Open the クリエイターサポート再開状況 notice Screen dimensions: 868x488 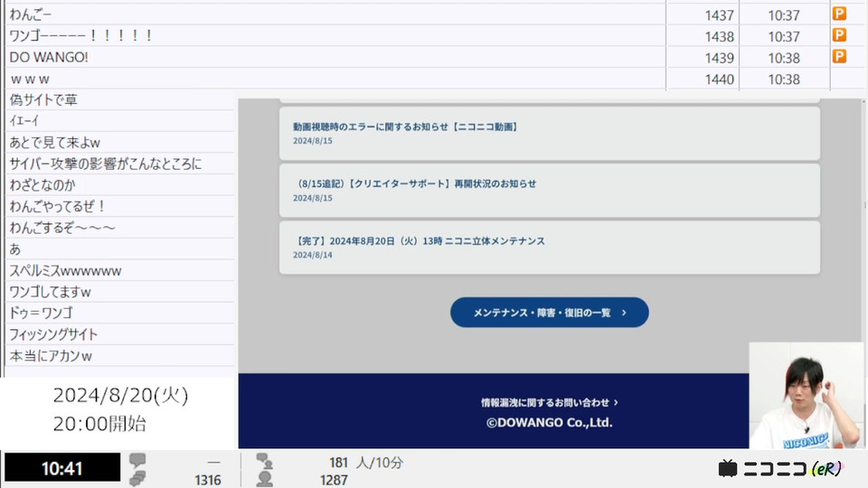tap(549, 191)
